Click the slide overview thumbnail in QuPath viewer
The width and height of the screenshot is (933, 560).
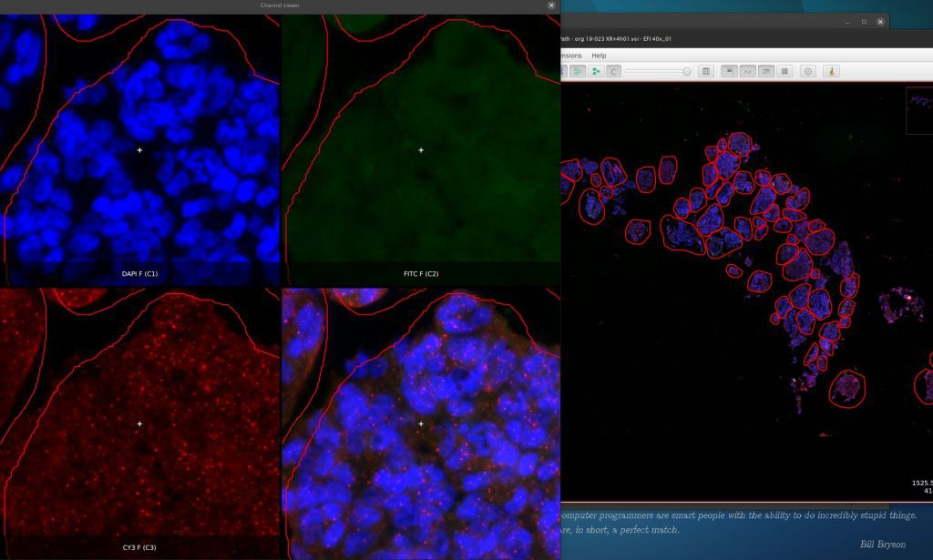919,110
